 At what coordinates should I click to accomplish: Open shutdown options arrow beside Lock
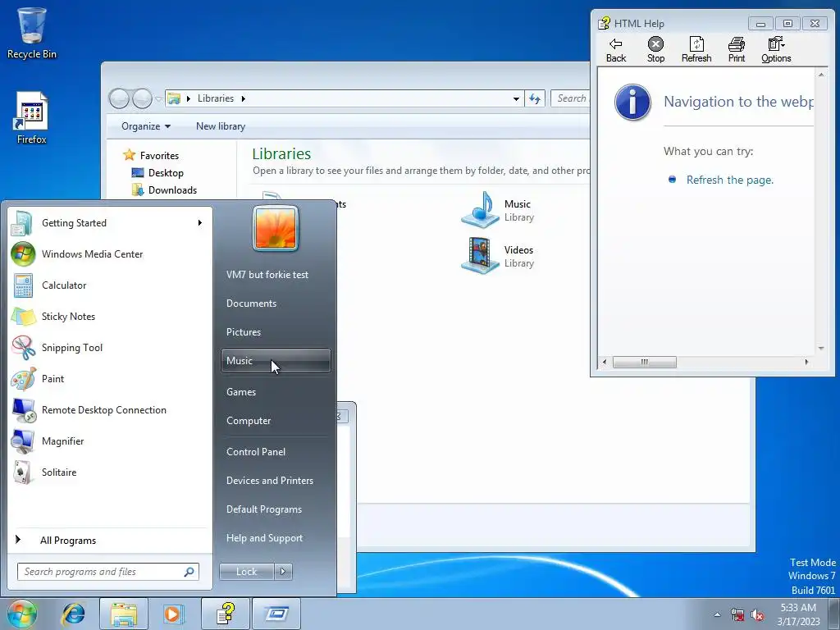point(283,572)
